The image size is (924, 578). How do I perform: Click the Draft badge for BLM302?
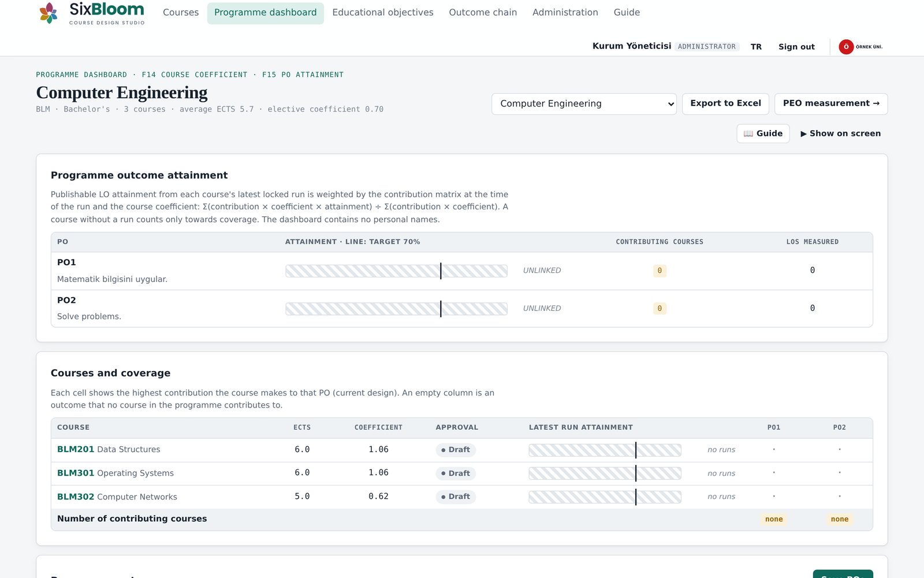[456, 497]
